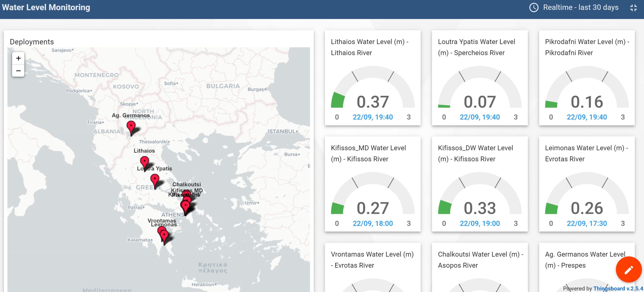Click the Pikrodafni Water Level title

587,47
